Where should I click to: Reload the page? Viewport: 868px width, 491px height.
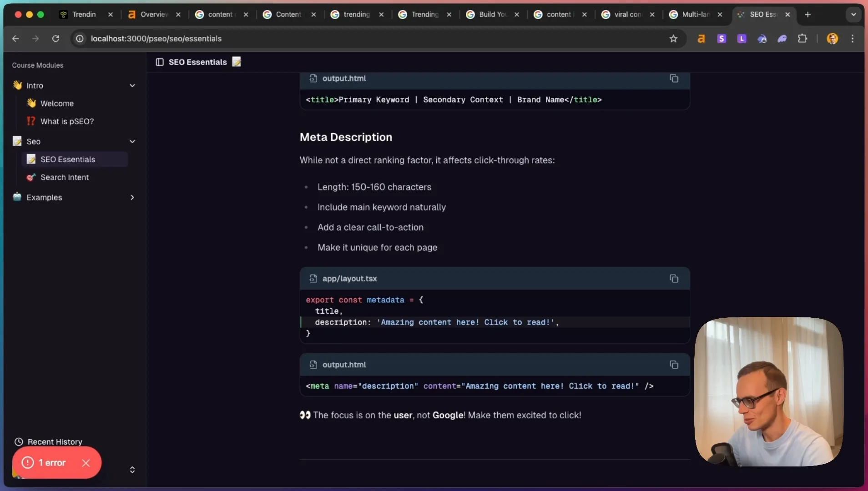point(56,39)
